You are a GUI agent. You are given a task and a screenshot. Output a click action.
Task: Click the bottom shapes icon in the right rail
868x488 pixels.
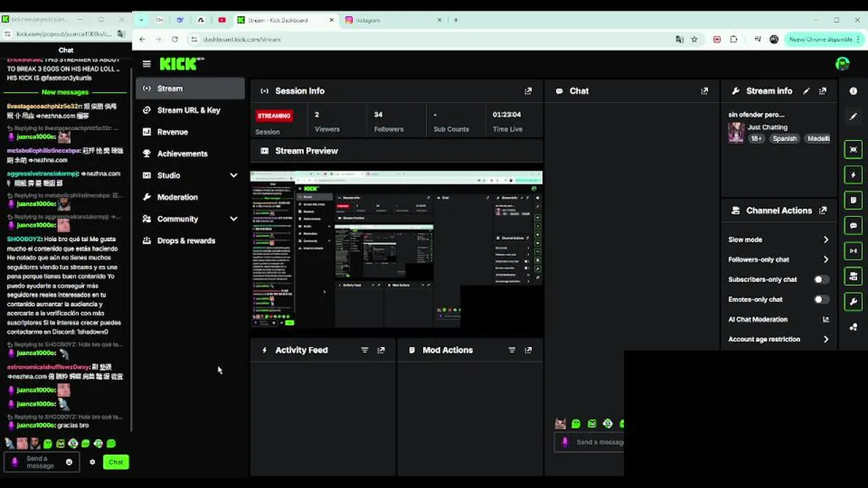[853, 327]
